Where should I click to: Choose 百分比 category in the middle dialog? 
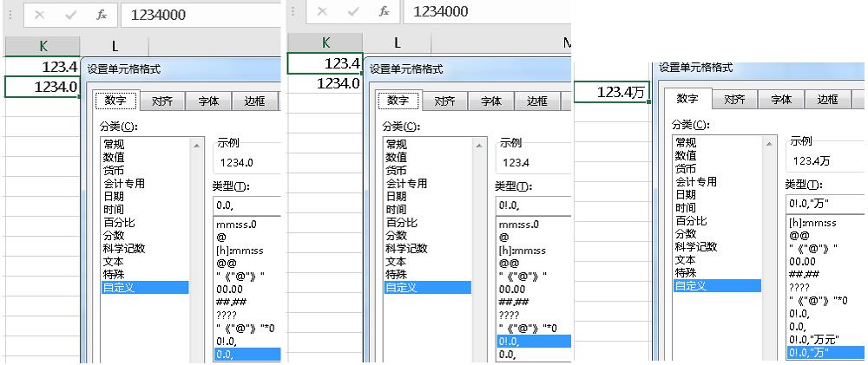(x=428, y=223)
